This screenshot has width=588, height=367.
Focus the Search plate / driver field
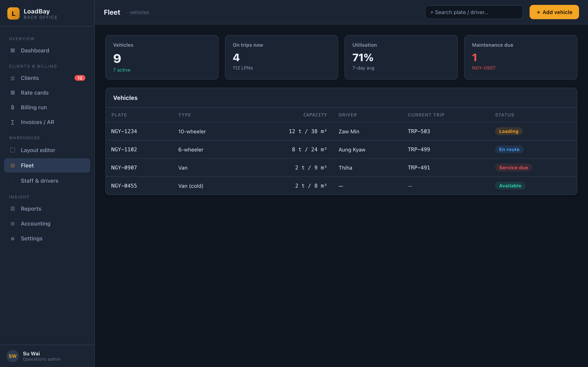click(474, 12)
